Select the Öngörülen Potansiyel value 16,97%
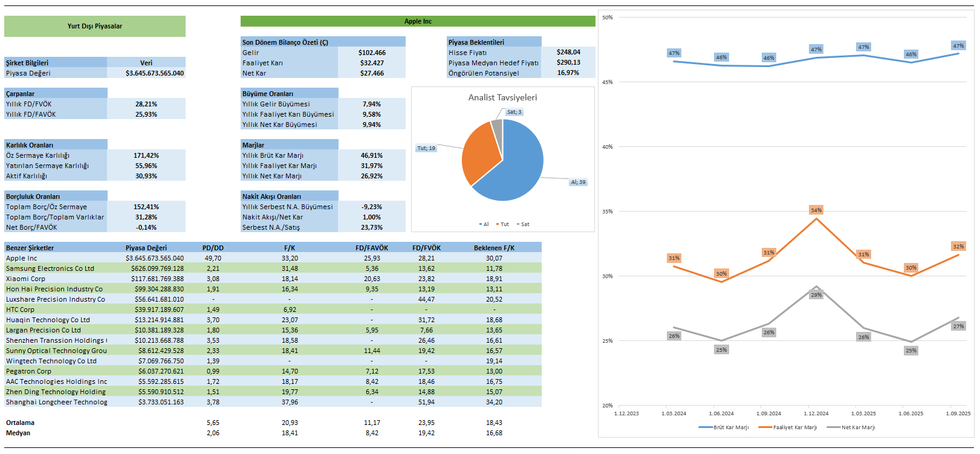The height and width of the screenshot is (454, 980). coord(568,73)
